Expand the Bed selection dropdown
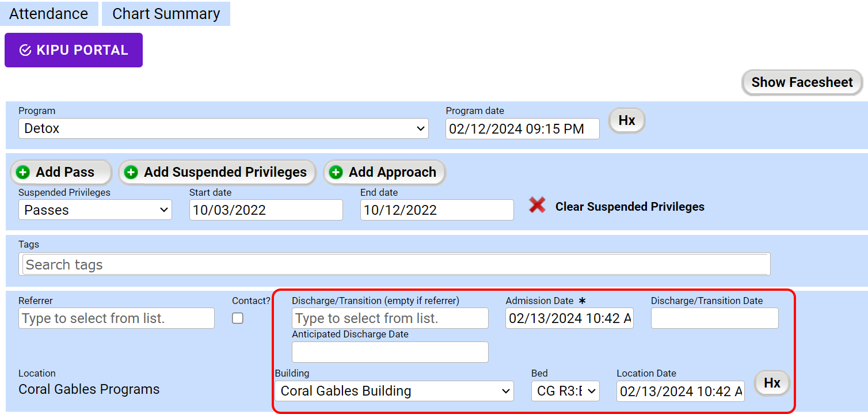This screenshot has height=414, width=868. coord(565,391)
